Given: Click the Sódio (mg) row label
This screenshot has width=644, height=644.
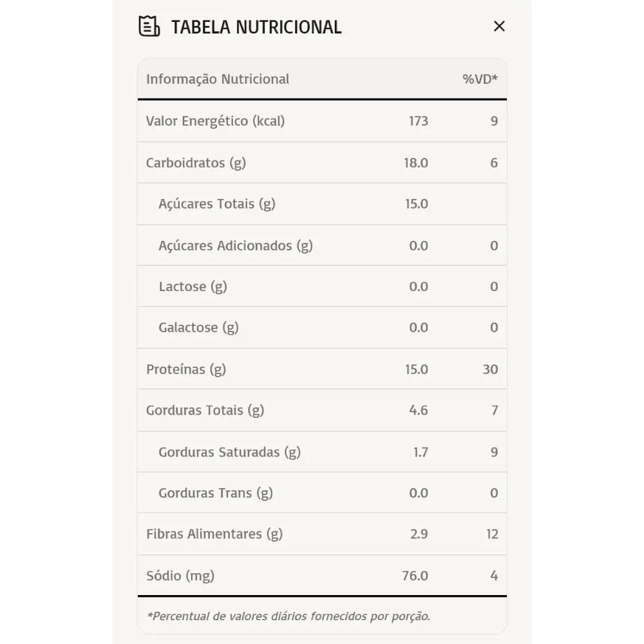Looking at the screenshot, I should click(x=180, y=576).
